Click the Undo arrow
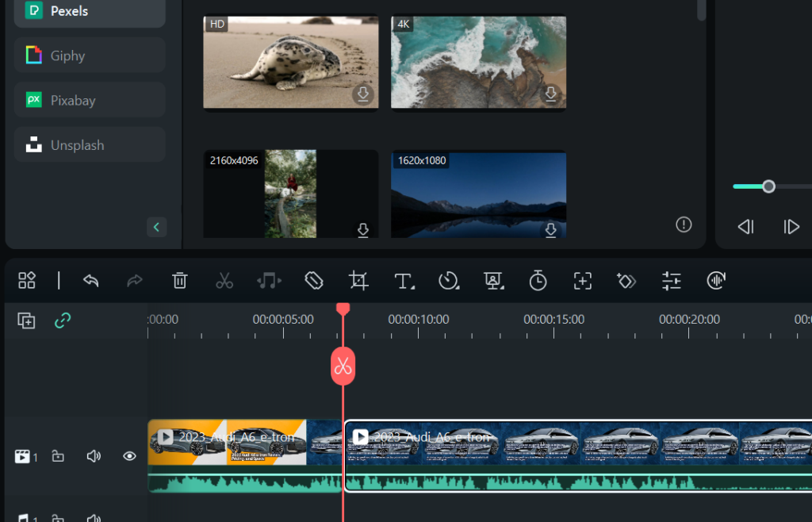812x522 pixels. pos(90,281)
